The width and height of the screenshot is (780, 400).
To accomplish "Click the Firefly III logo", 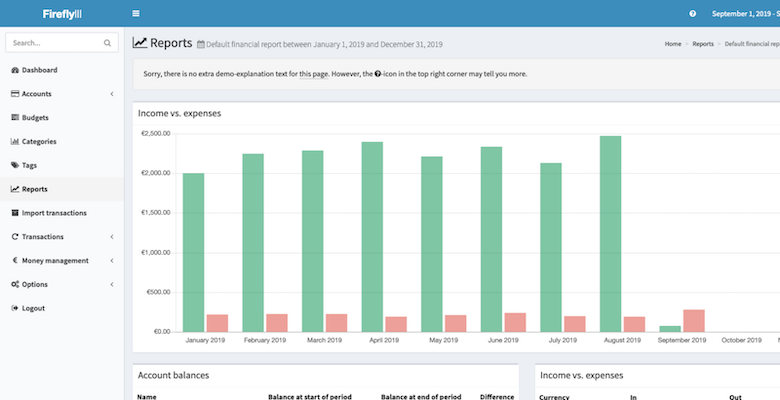I will click(x=62, y=14).
